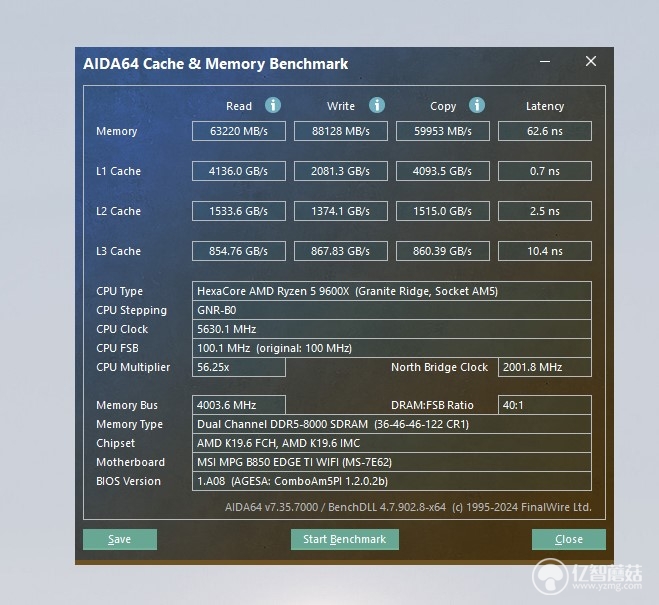The width and height of the screenshot is (659, 605).
Task: Select L2 Cache read 1533.6 GB/s
Action: tap(239, 211)
